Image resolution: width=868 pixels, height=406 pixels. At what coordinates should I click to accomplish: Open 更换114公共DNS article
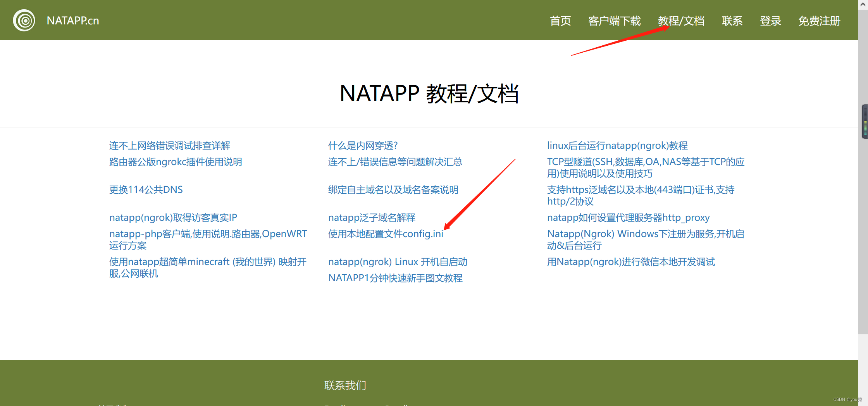click(x=146, y=190)
